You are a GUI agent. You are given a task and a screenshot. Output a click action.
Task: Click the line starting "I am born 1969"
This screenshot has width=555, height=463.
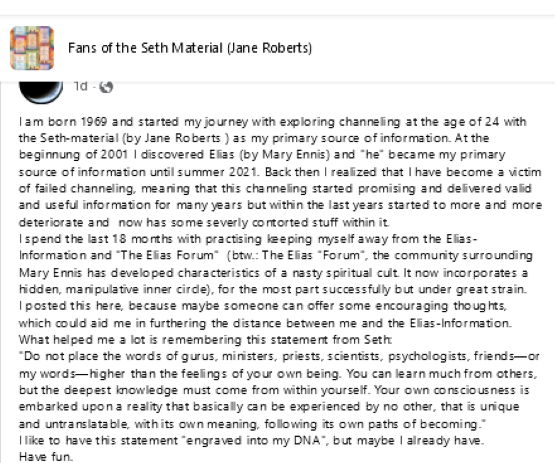tap(273, 122)
